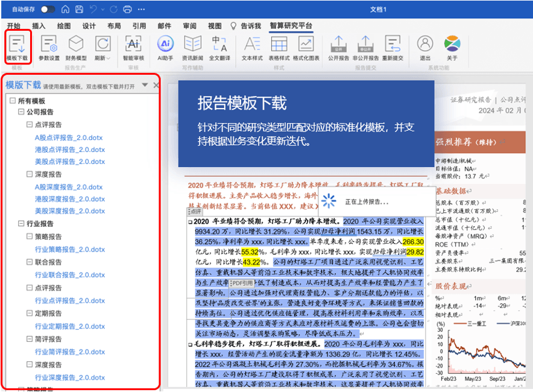The height and width of the screenshot is (392, 533).
Task: Open 行业点评报告_2.0.dotx template
Action: (x=70, y=300)
